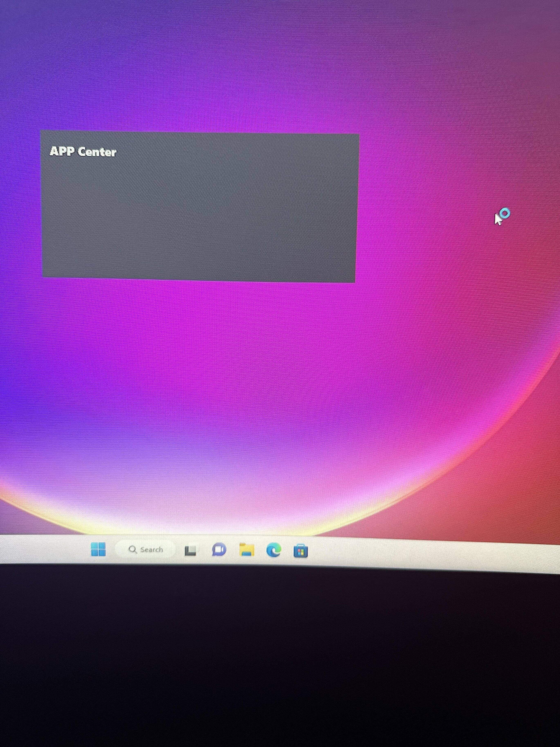Image resolution: width=560 pixels, height=747 pixels.
Task: Open the Windows Start menu
Action: coord(98,549)
